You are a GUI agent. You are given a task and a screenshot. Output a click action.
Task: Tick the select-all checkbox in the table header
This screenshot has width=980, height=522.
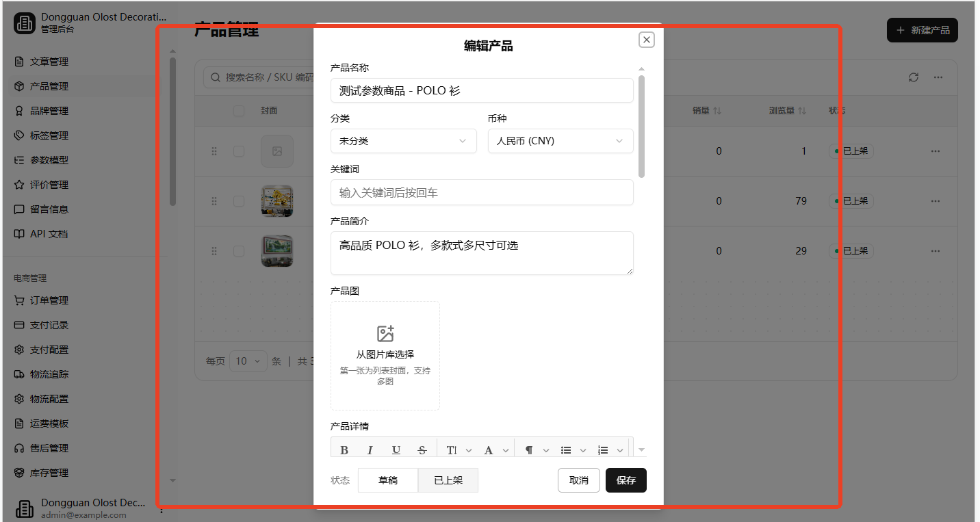tap(239, 111)
